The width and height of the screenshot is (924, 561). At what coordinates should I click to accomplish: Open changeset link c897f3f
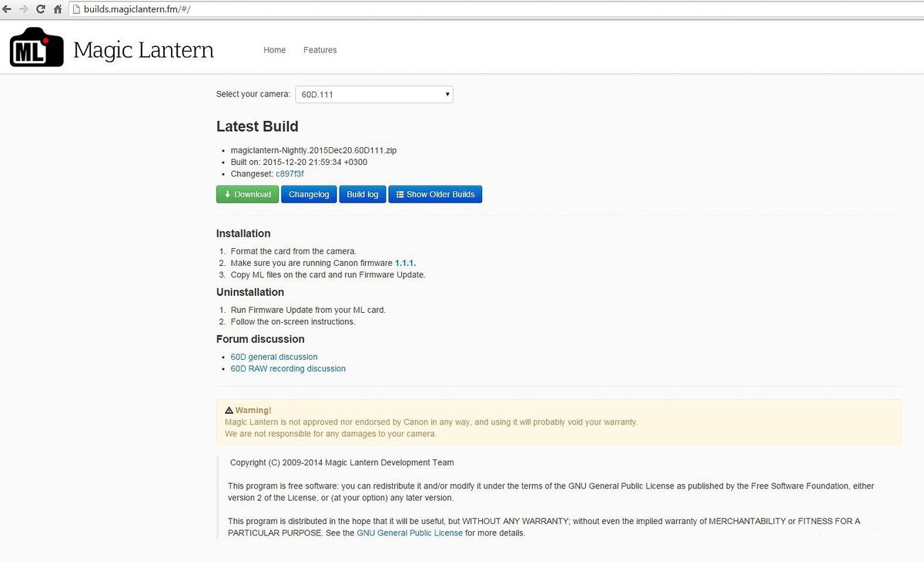[x=290, y=174]
